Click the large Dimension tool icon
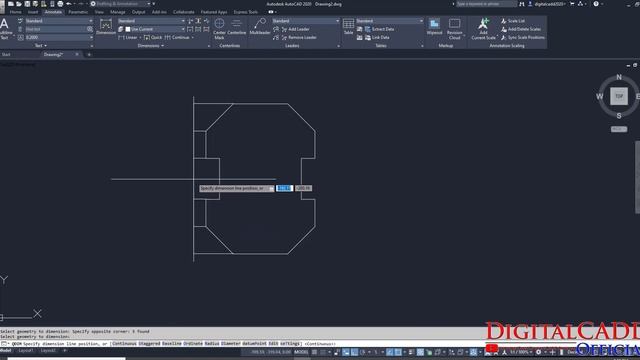The image size is (640, 360). click(106, 27)
